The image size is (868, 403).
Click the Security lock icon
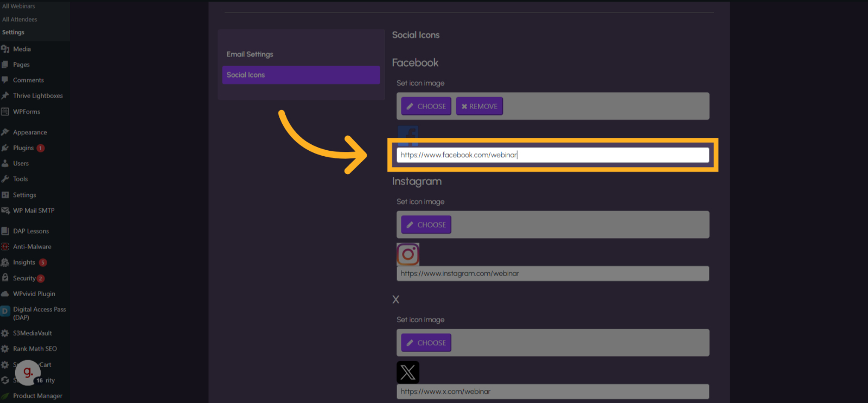point(5,278)
